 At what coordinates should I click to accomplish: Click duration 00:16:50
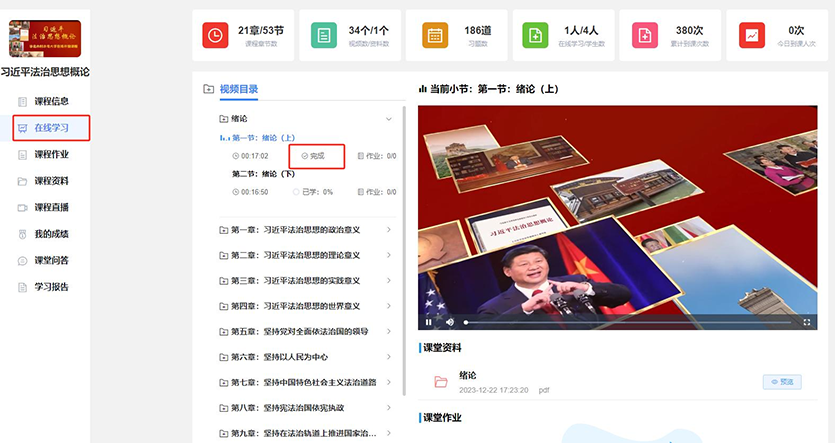tap(250, 192)
